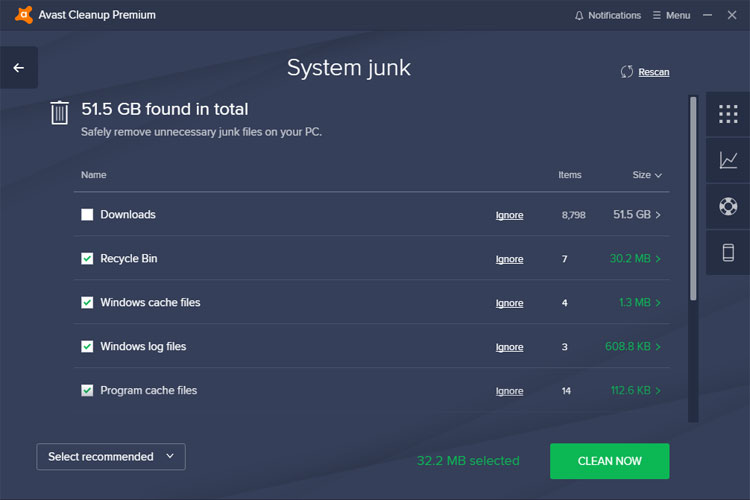Go back using the left arrow button
The image size is (750, 500).
[x=19, y=68]
